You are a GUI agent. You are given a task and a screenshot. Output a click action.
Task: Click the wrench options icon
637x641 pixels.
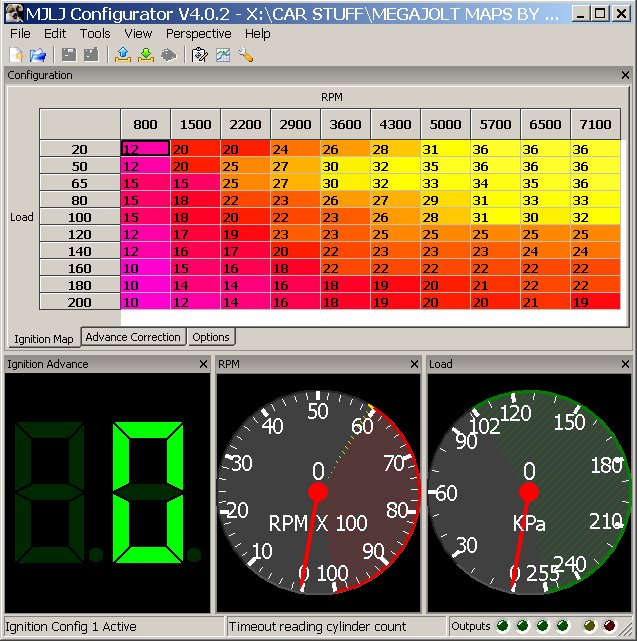246,55
